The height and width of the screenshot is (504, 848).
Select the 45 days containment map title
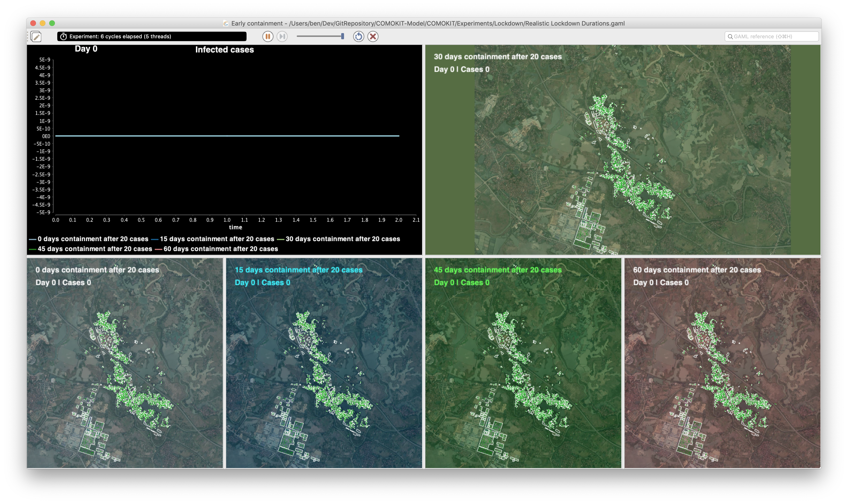498,270
